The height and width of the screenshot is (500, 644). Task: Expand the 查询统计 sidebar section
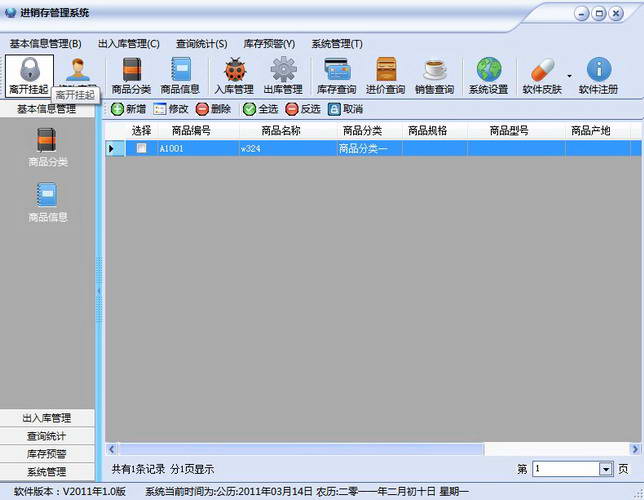point(47,436)
